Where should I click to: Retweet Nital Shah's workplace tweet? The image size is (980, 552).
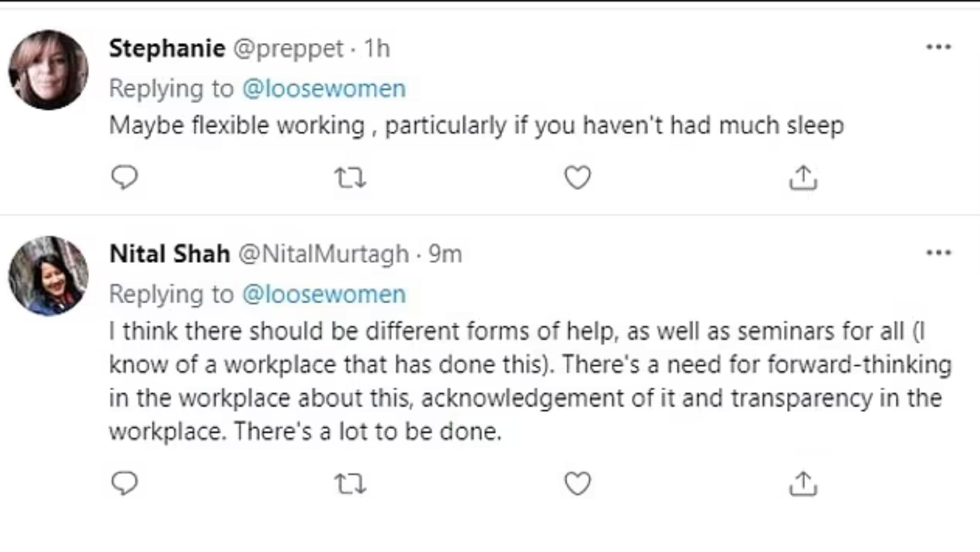click(x=350, y=484)
